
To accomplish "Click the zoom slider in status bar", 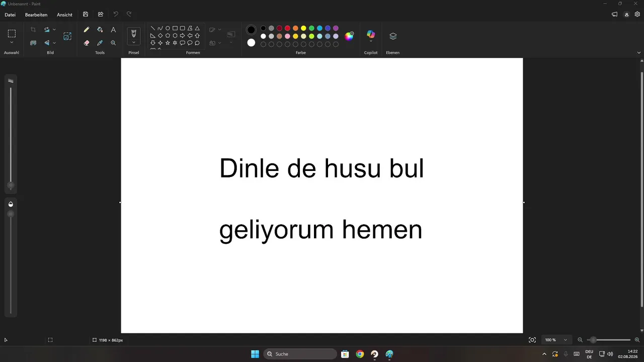I will (608, 340).
